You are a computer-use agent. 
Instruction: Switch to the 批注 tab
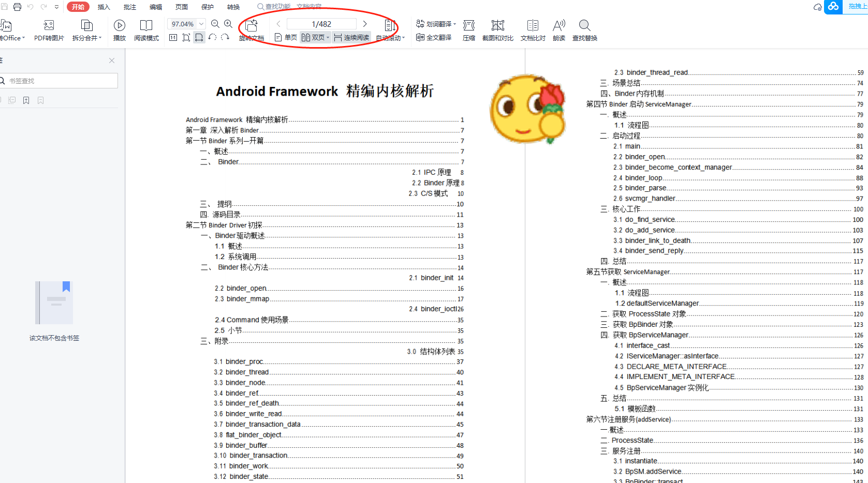tap(130, 7)
